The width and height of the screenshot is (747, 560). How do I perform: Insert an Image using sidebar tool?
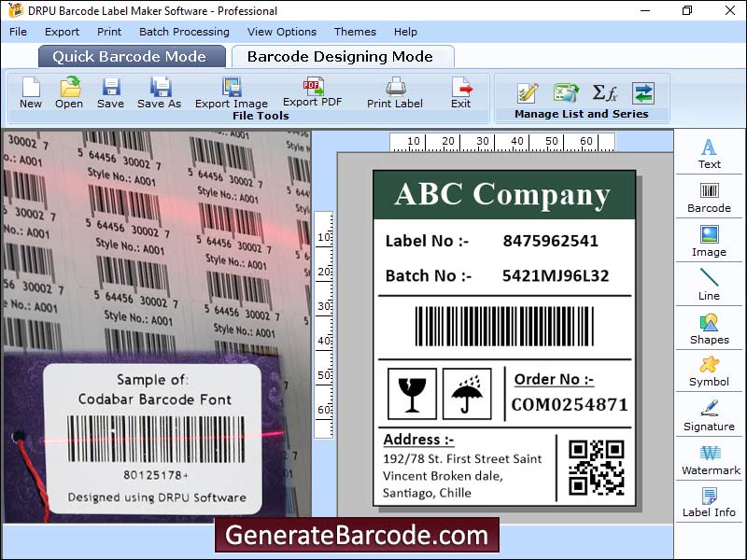coord(709,240)
